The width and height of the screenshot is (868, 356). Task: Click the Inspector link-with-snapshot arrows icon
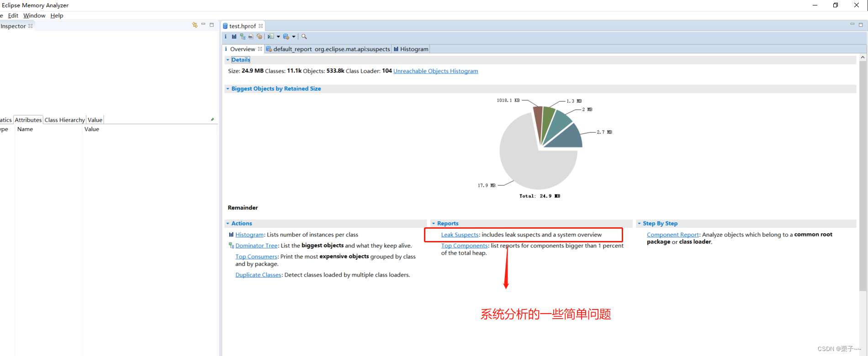click(195, 25)
